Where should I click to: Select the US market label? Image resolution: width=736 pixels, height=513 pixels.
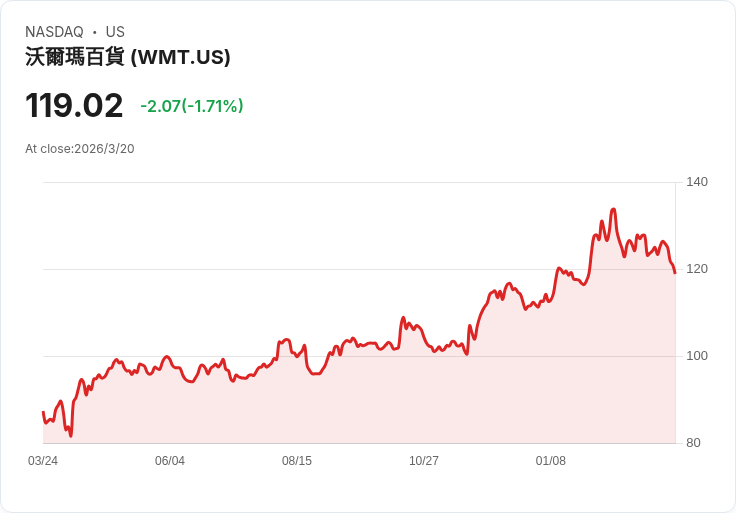[115, 32]
